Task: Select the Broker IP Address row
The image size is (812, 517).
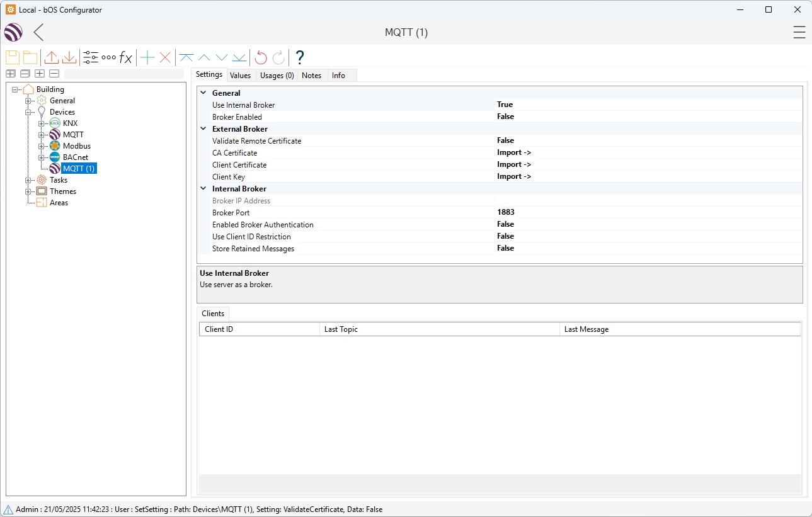Action: pyautogui.click(x=501, y=201)
